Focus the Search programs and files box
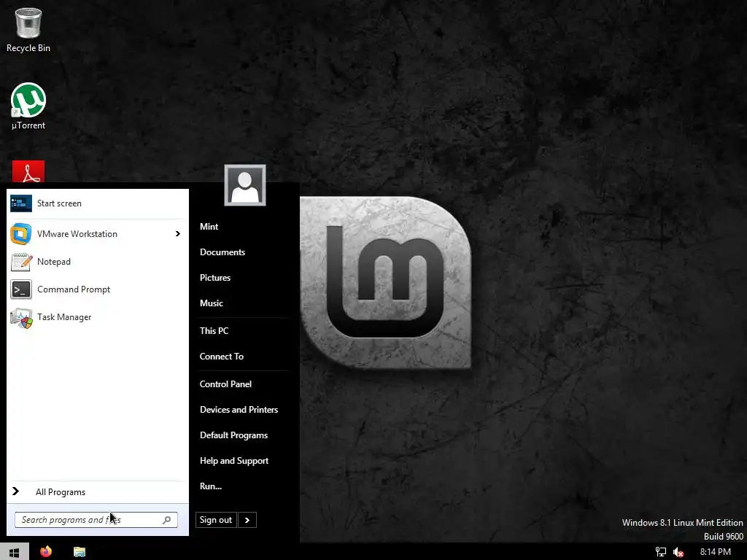 point(96,520)
